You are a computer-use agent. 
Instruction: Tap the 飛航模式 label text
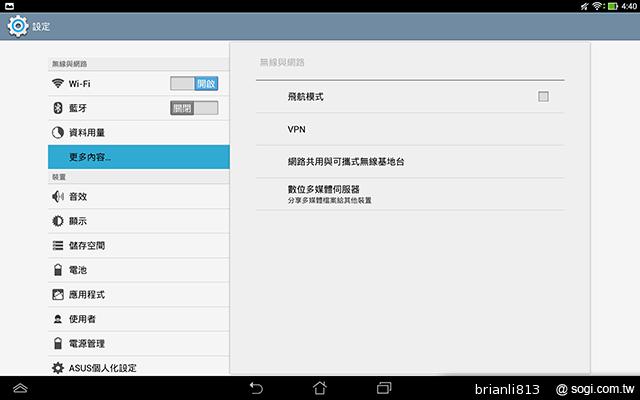tap(305, 97)
